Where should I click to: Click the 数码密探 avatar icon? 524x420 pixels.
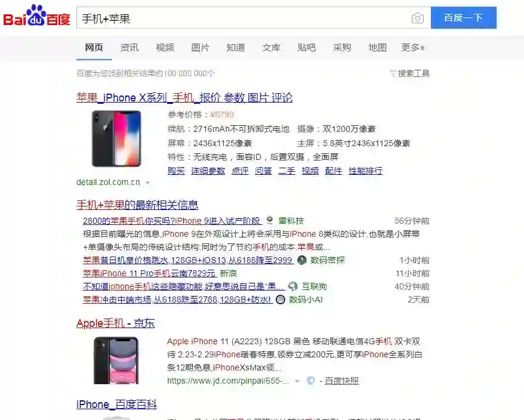point(302,260)
